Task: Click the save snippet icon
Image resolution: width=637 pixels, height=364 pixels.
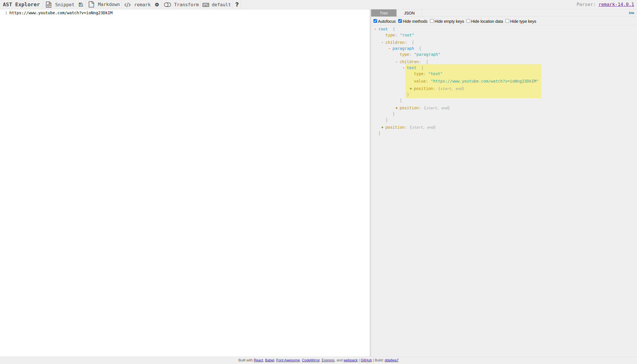Action: tap(81, 5)
